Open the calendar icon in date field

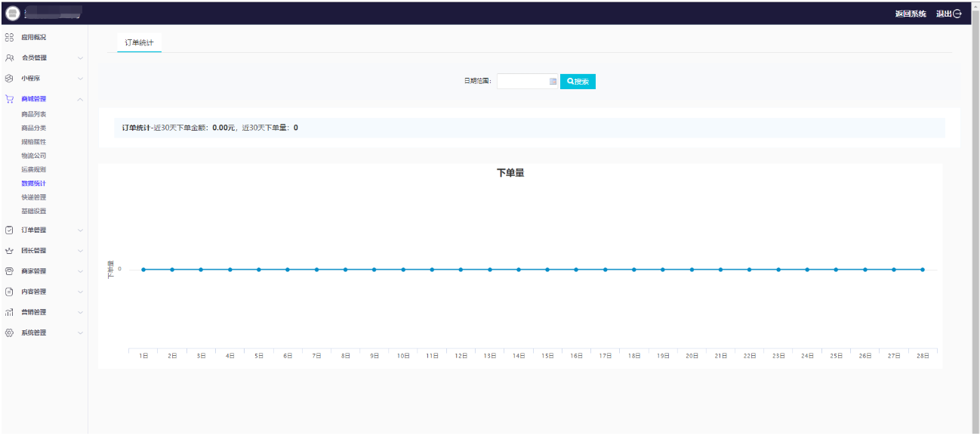553,82
